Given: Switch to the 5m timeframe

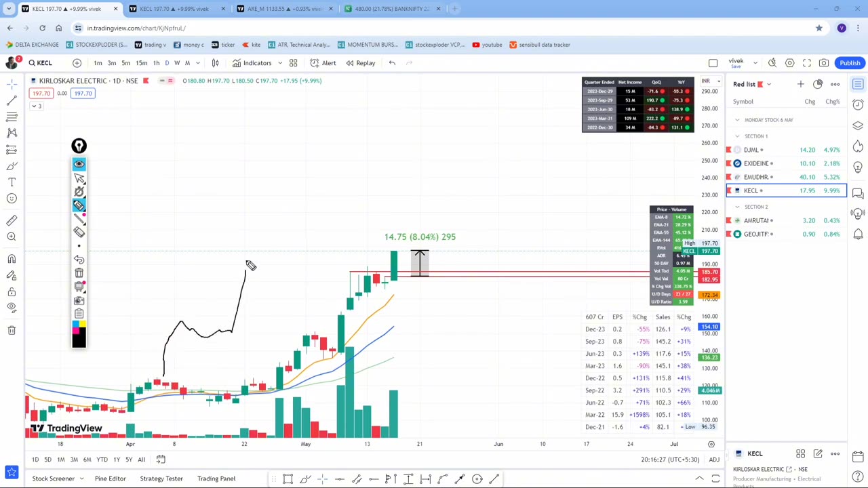Looking at the screenshot, I should [125, 63].
